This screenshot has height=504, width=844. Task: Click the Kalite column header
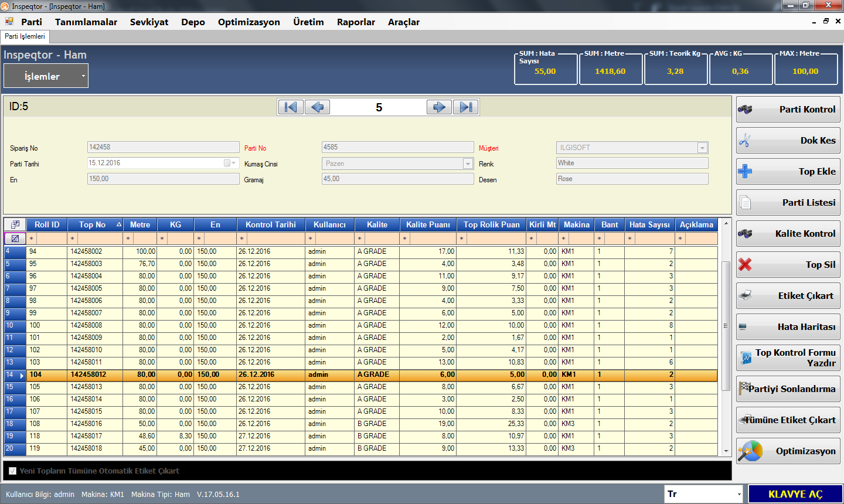377,224
